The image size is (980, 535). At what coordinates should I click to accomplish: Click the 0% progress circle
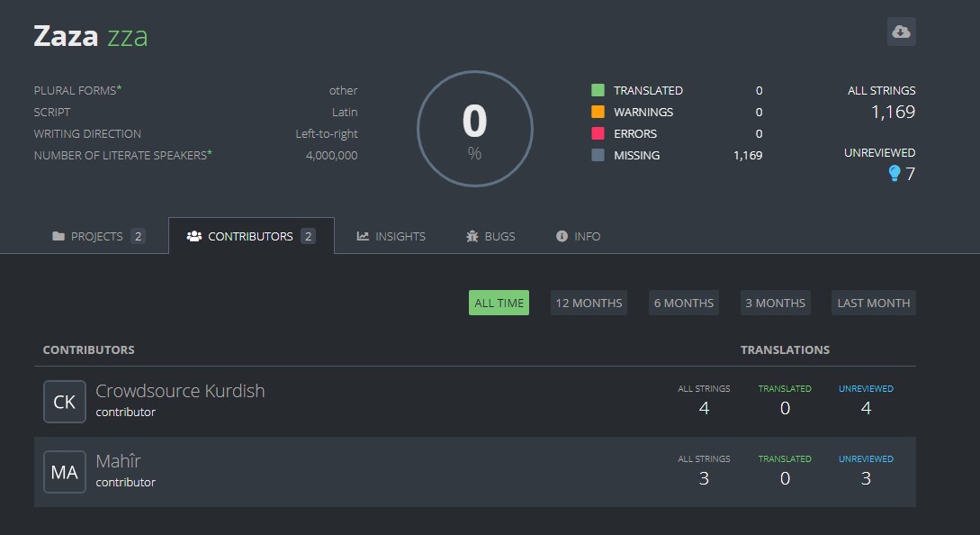click(x=474, y=129)
